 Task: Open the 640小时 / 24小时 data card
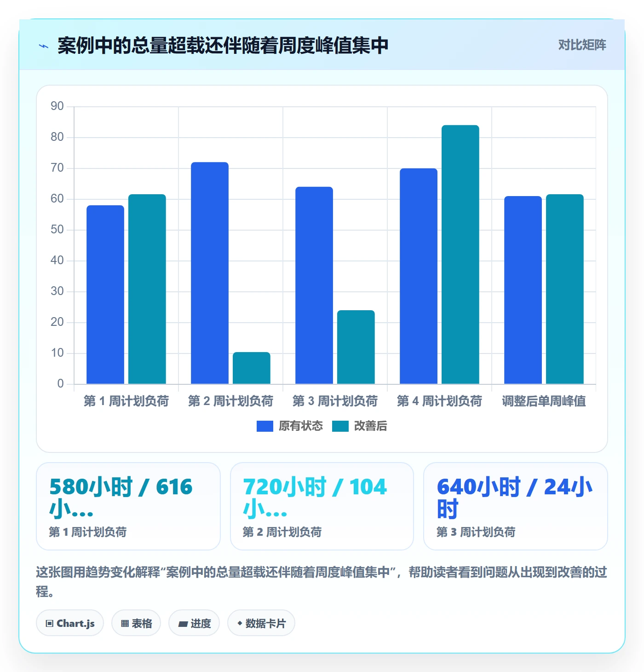pyautogui.click(x=516, y=506)
